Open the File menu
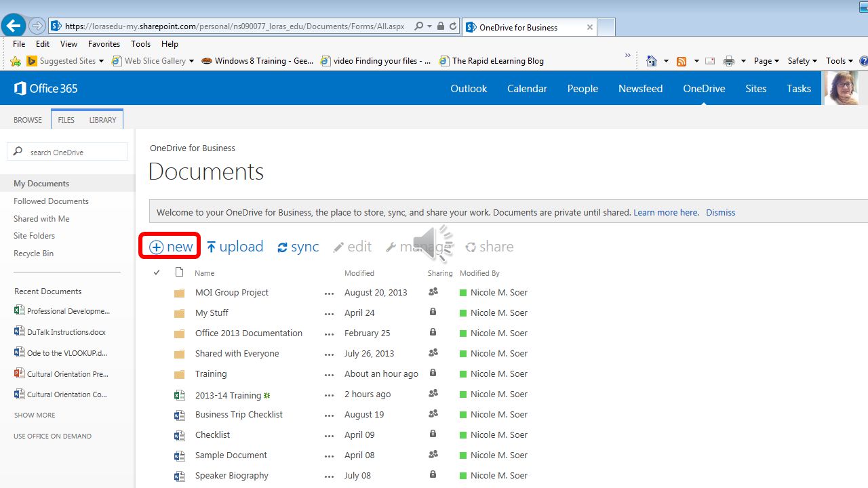This screenshot has width=868, height=488. pyautogui.click(x=19, y=44)
